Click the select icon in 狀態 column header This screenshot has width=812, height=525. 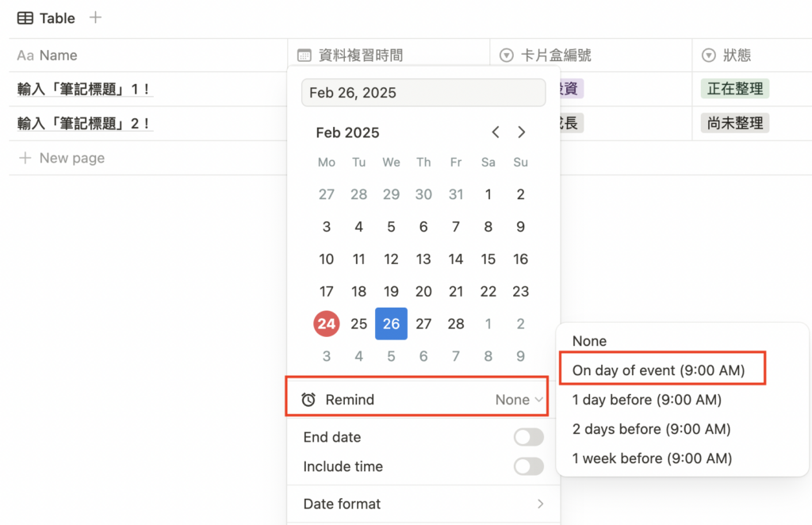click(x=709, y=56)
